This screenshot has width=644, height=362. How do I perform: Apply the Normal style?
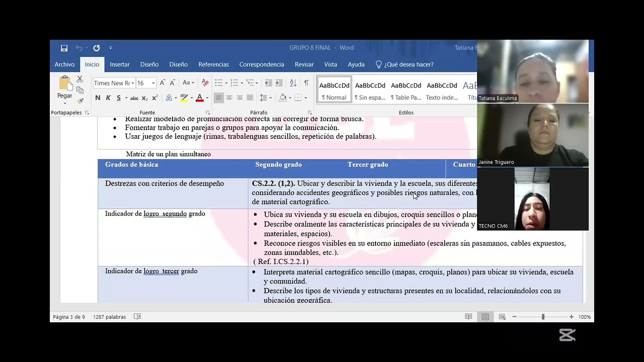[x=335, y=90]
